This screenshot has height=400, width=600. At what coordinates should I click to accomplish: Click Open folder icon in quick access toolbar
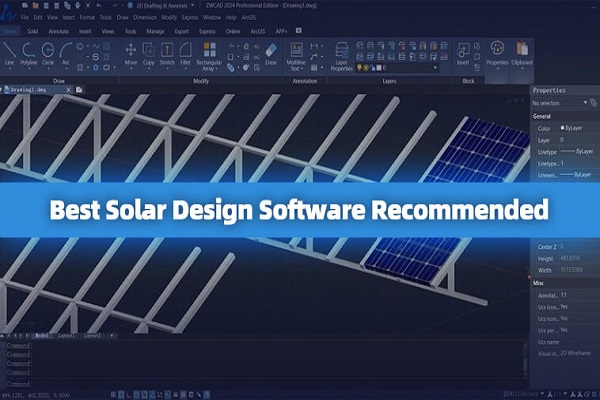35,5
